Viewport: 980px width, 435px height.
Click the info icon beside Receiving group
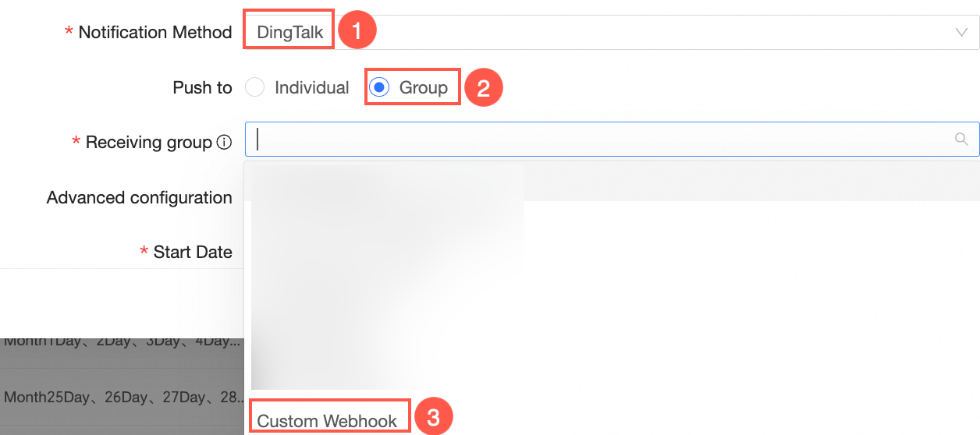point(224,143)
